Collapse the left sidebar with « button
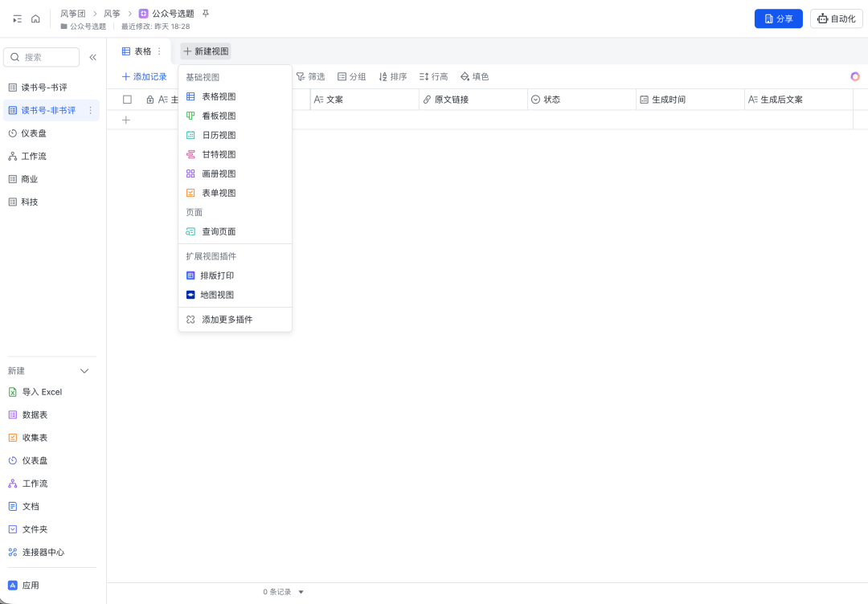The height and width of the screenshot is (604, 868). click(92, 57)
